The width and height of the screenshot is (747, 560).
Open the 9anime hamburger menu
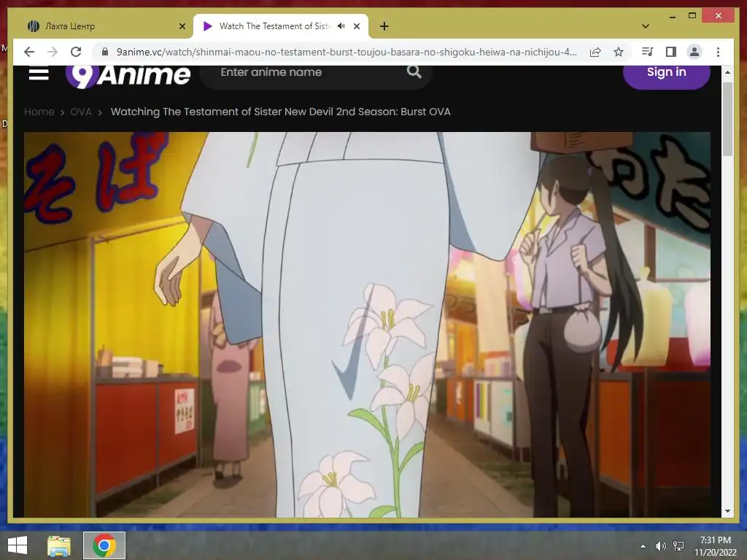[39, 74]
